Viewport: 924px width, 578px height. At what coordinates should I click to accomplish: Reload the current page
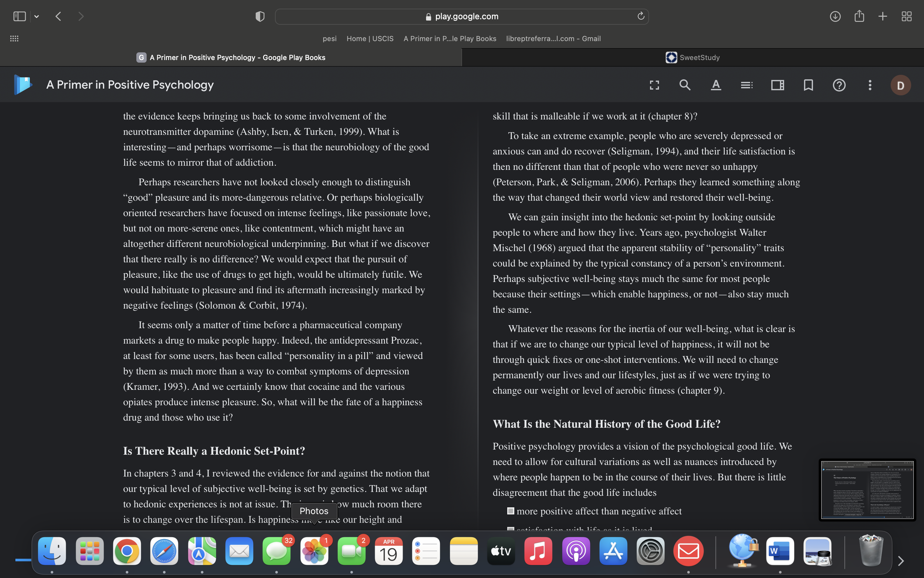pyautogui.click(x=641, y=16)
